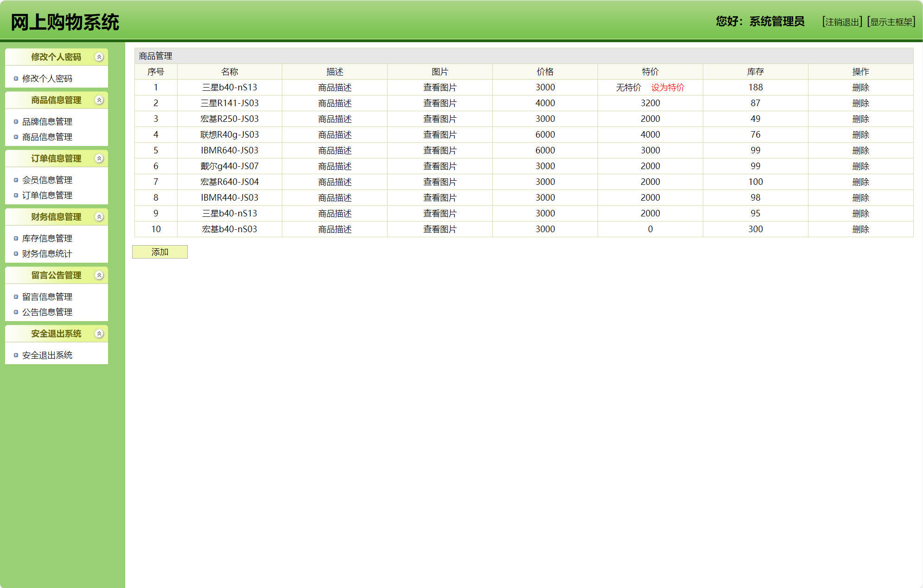Open 财务信息统计 in the sidebar
This screenshot has height=588, width=923.
[x=47, y=253]
